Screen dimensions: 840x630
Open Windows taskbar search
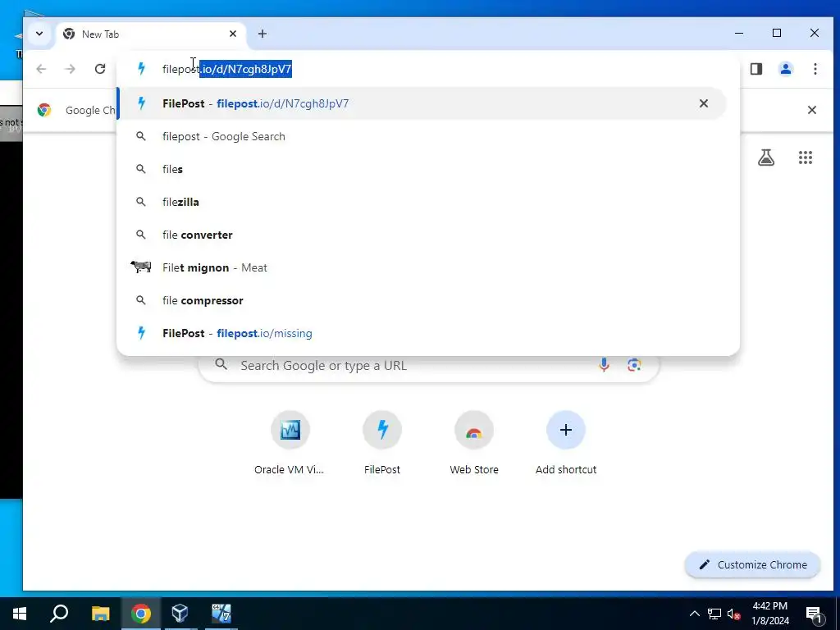pyautogui.click(x=59, y=614)
